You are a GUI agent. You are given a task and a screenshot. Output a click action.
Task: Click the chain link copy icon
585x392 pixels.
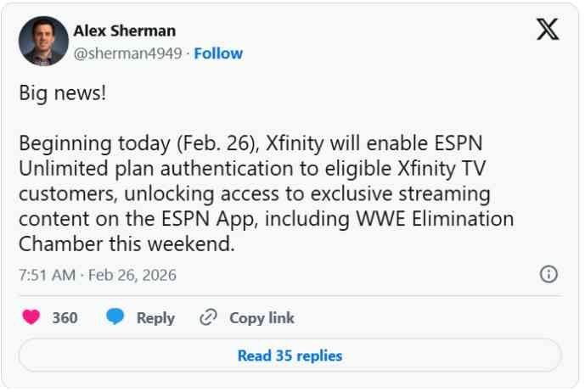[208, 318]
